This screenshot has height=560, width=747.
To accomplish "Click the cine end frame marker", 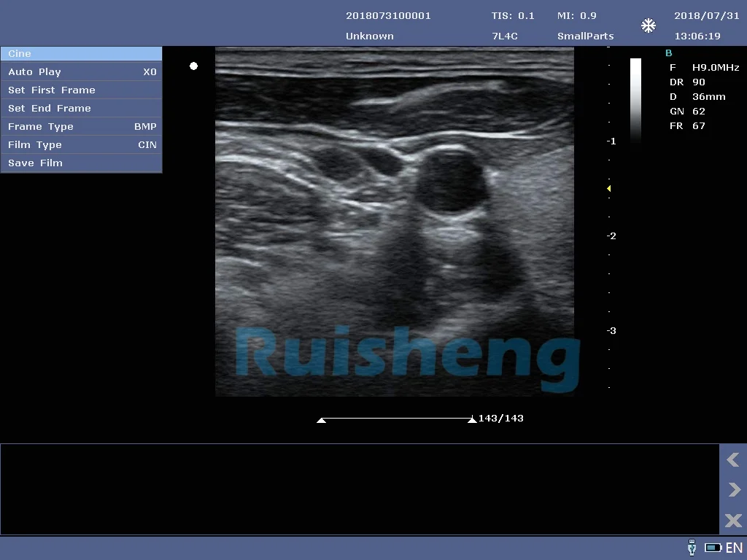I will 472,421.
